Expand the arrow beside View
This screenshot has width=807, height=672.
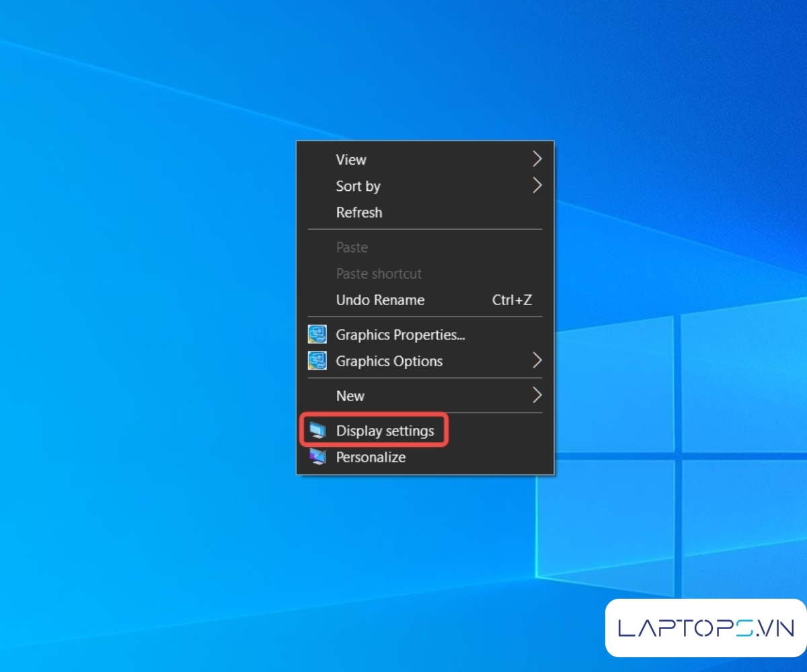(537, 159)
